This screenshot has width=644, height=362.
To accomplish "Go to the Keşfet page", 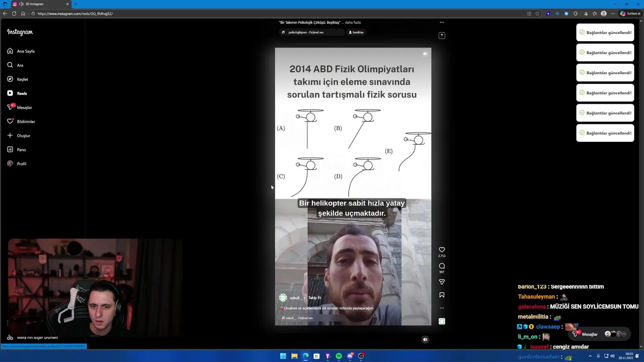I will coord(18,79).
